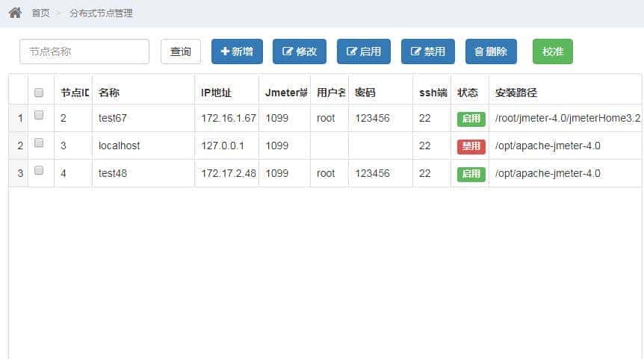The height and width of the screenshot is (359, 644).
Task: Click Jmeter port 1099 in test67 row
Action: pyautogui.click(x=277, y=118)
